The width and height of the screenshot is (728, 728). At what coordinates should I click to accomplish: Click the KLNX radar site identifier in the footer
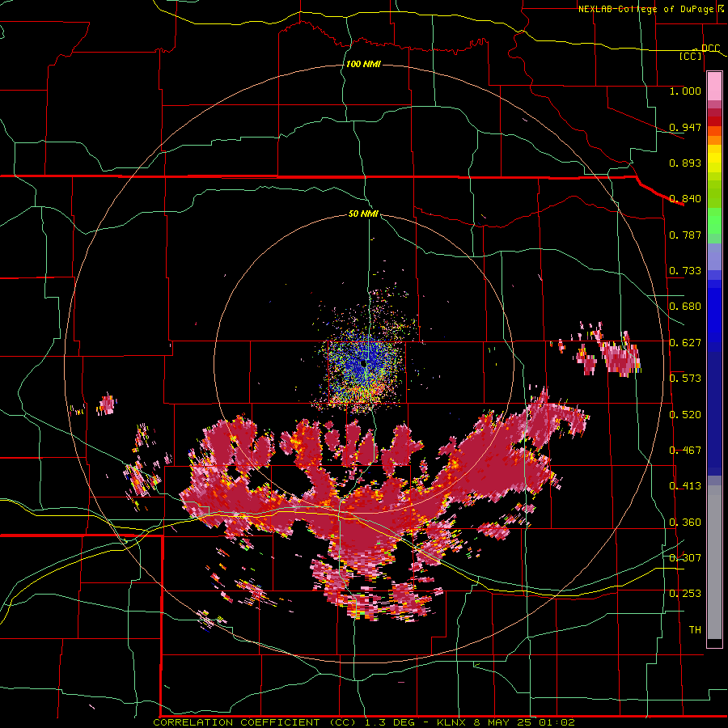451,722
